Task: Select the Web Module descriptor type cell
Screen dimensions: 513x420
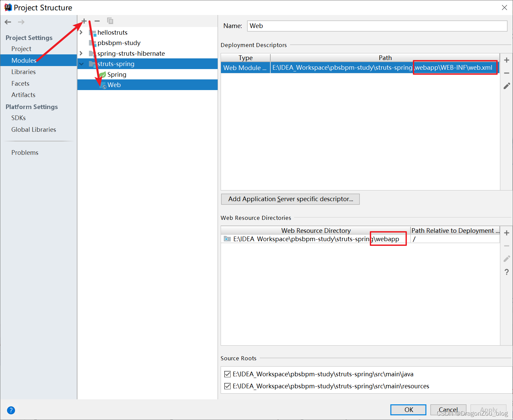Action: tap(245, 68)
